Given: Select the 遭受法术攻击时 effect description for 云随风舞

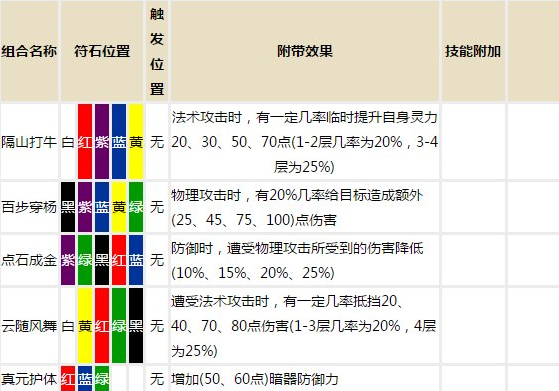Looking at the screenshot, I should [304, 326].
